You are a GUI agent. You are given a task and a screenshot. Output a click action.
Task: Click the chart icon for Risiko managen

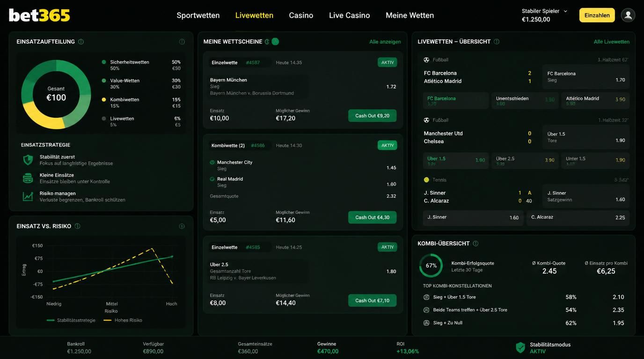pos(28,196)
